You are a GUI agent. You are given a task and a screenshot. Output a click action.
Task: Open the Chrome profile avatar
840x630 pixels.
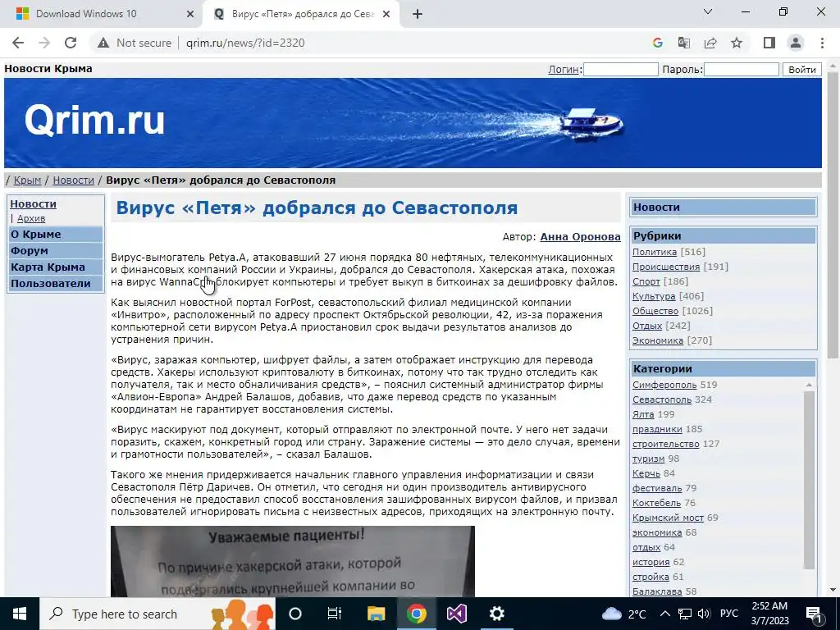796,43
